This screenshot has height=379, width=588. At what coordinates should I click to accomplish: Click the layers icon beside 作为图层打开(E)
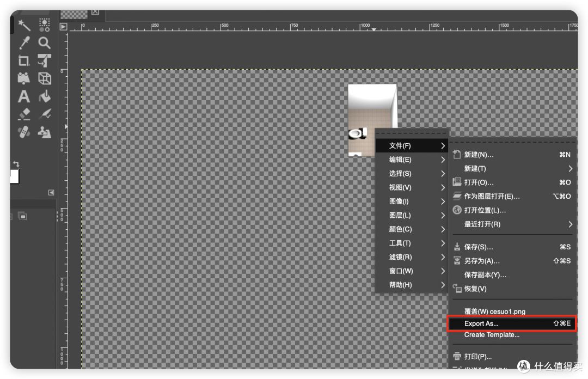coord(457,196)
